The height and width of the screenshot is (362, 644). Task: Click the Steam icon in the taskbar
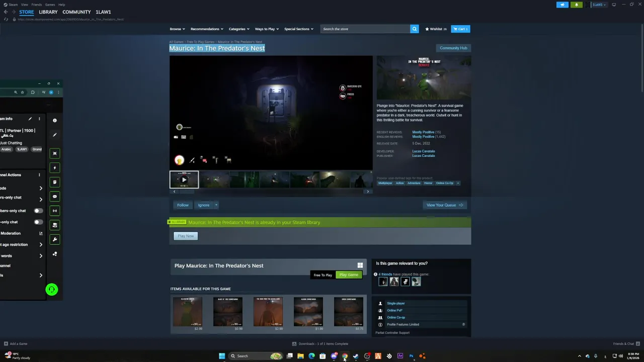click(x=356, y=356)
